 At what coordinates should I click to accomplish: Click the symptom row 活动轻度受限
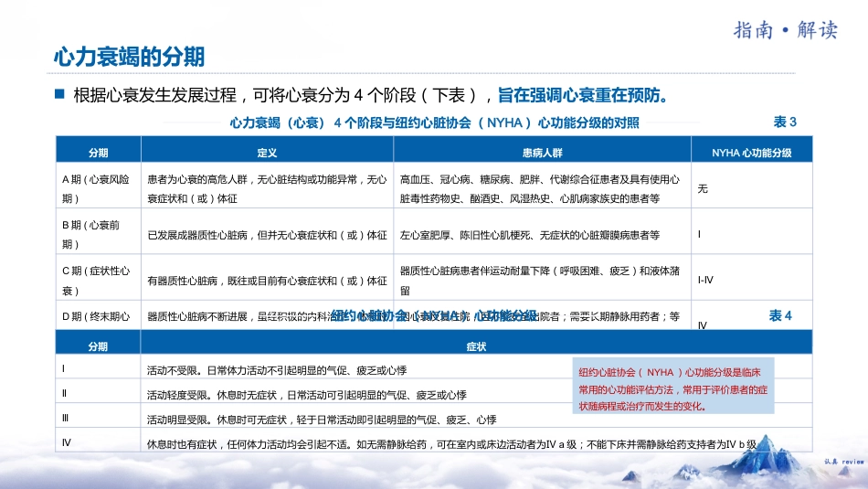click(x=307, y=395)
